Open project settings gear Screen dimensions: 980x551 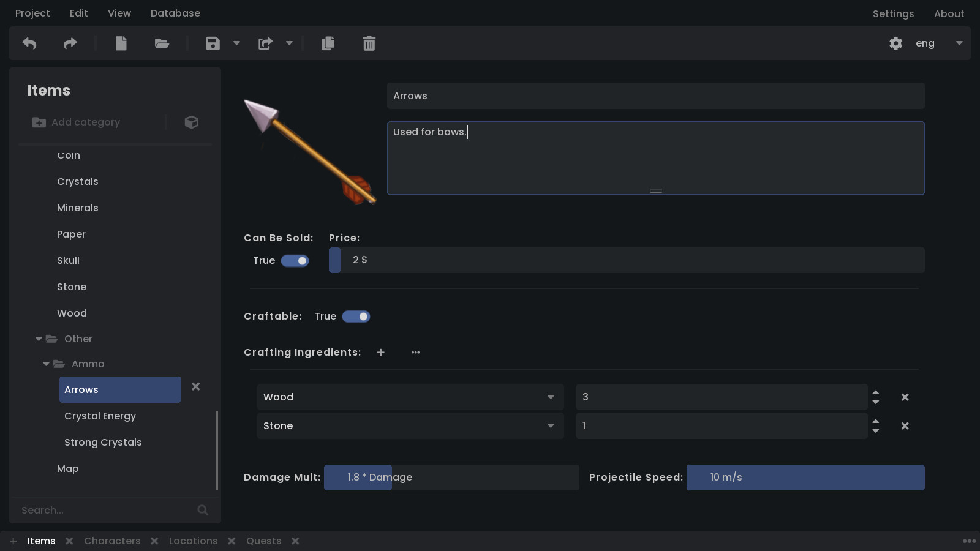(x=895, y=43)
